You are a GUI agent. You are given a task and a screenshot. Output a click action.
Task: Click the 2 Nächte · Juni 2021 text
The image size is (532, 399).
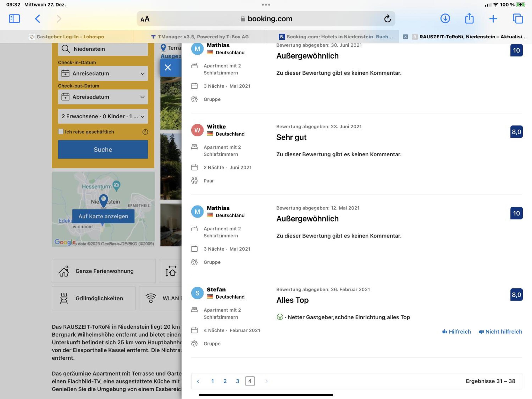(x=227, y=167)
